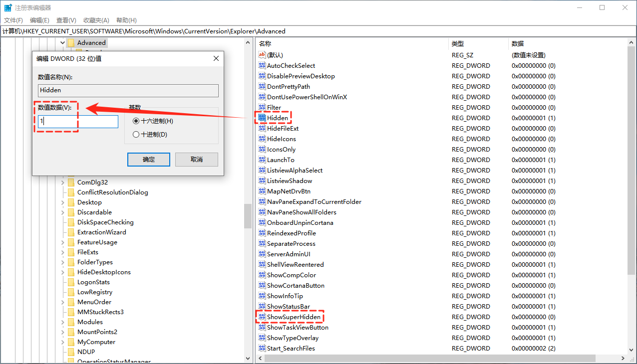Click the MyComputer folder icon
Image resolution: width=637 pixels, height=364 pixels.
(71, 342)
